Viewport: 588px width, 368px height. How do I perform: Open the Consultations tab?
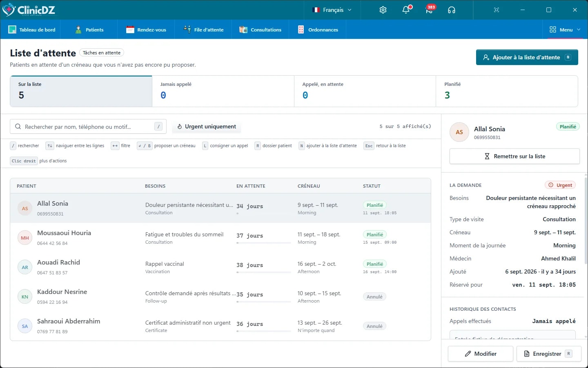pos(261,29)
